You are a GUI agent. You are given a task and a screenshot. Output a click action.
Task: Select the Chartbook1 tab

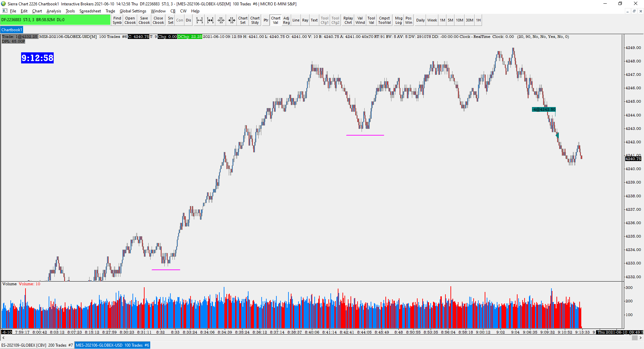point(12,30)
